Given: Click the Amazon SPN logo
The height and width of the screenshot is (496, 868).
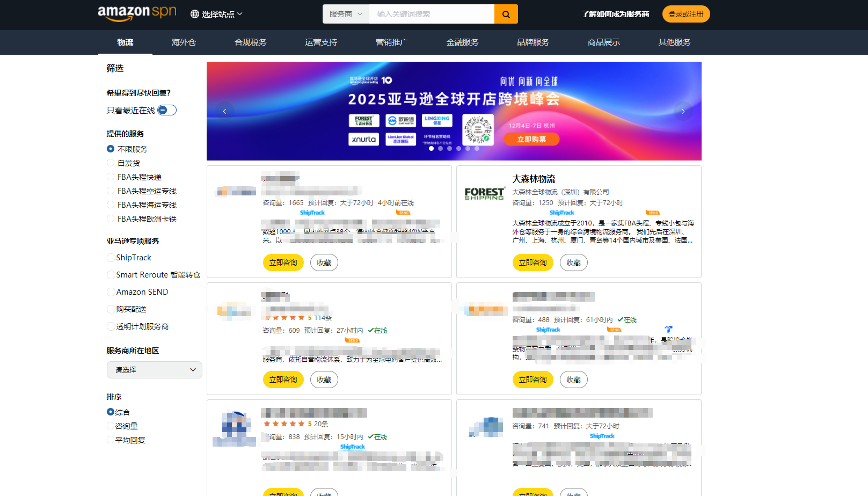Looking at the screenshot, I should coord(137,13).
